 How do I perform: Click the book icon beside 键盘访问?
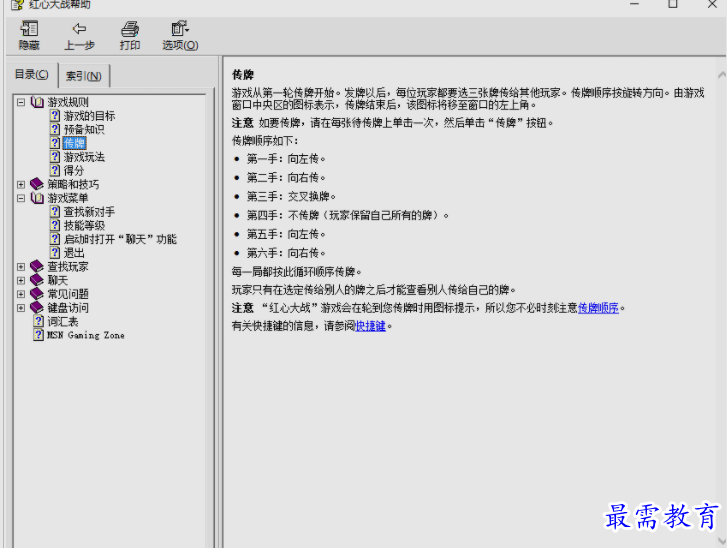37,307
